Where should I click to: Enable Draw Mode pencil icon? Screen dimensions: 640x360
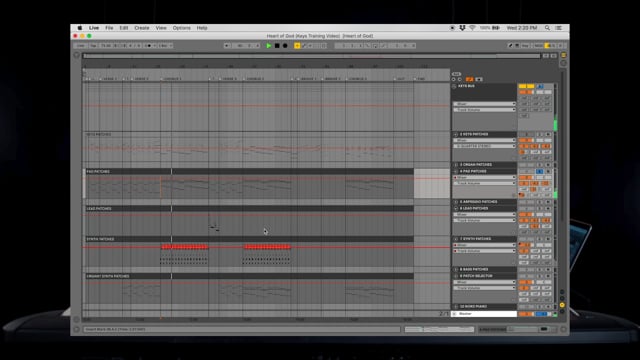coord(510,46)
